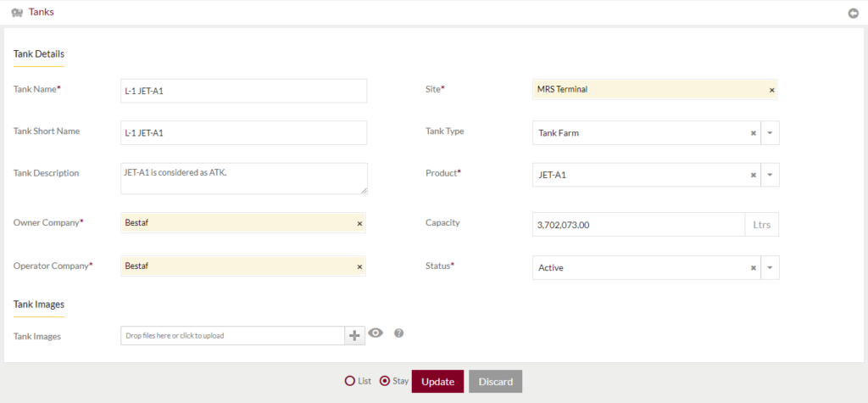Open the Status dropdown arrow

click(x=770, y=268)
